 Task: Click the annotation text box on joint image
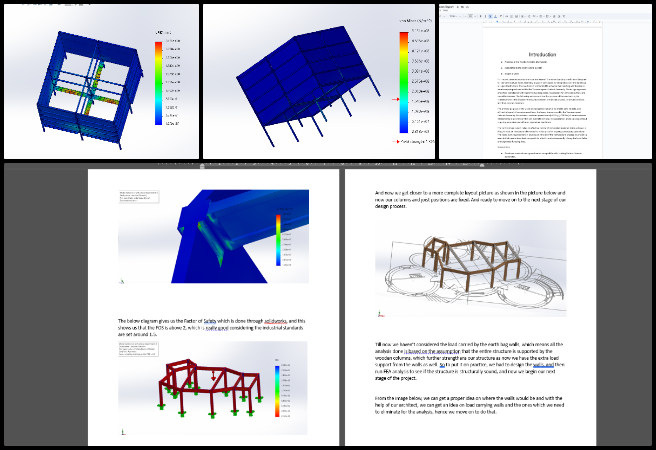click(138, 195)
